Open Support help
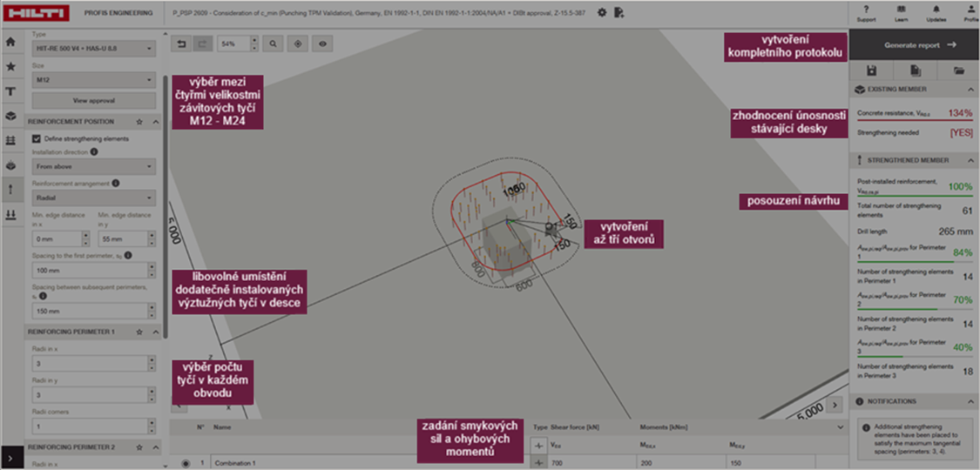980x470 pixels. click(866, 13)
